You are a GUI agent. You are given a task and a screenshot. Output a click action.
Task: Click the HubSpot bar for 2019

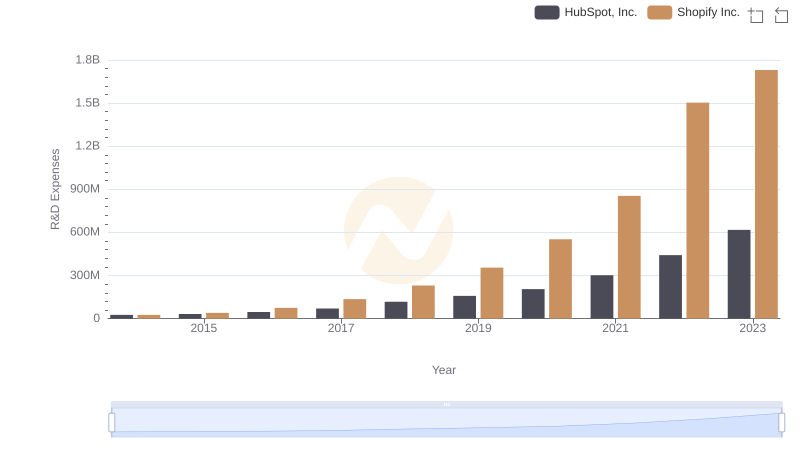pos(464,307)
